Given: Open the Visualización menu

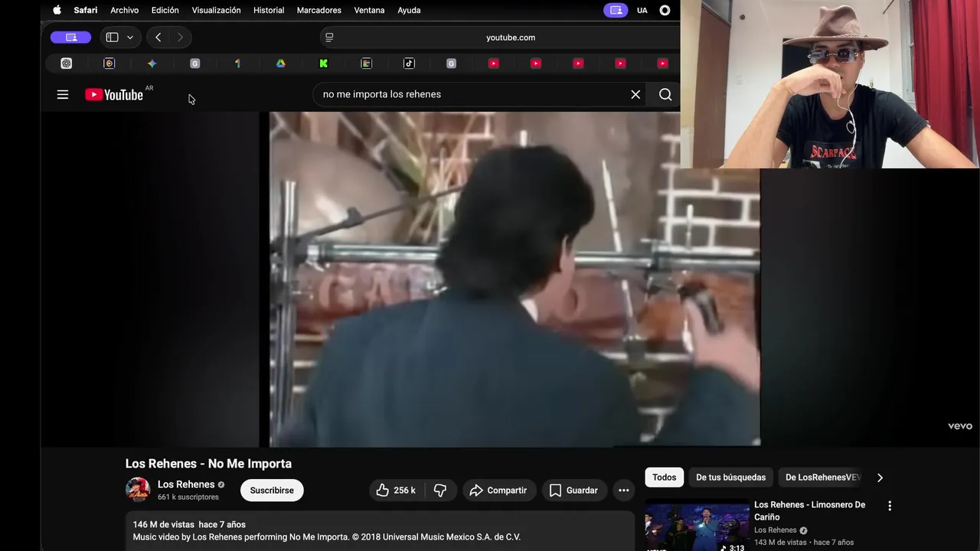Looking at the screenshot, I should (216, 10).
